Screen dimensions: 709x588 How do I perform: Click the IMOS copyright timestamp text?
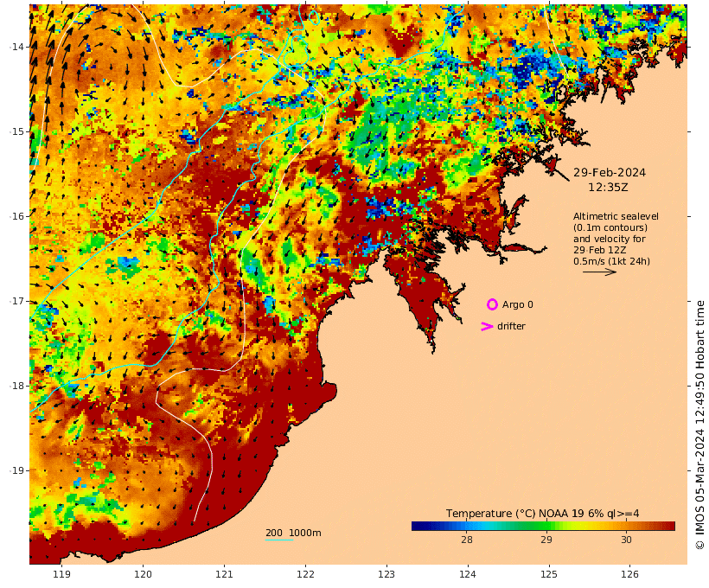coord(699,425)
